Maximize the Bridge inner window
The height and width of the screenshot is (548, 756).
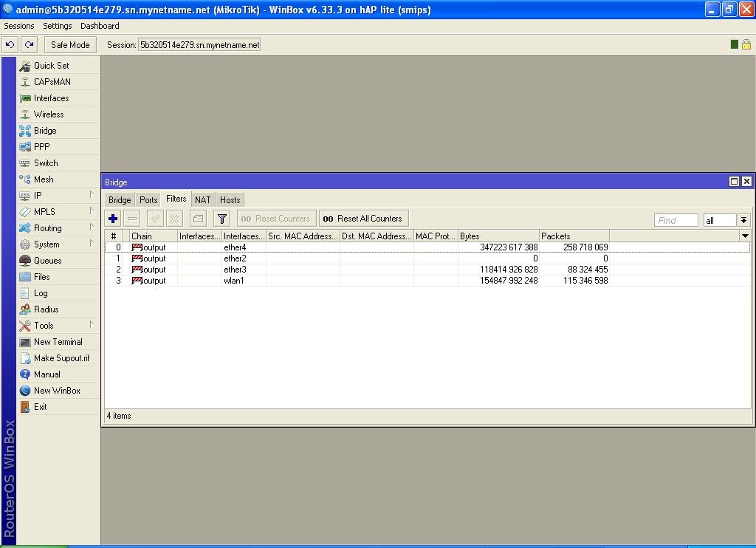pyautogui.click(x=734, y=182)
